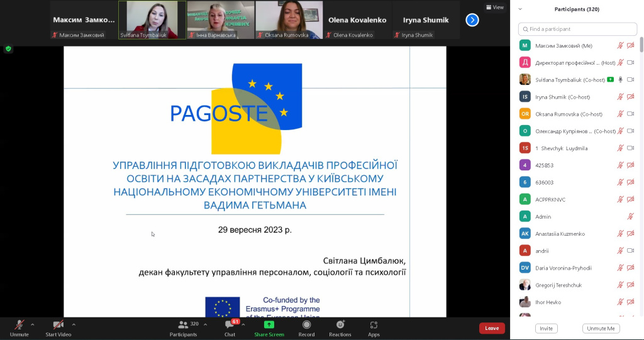The width and height of the screenshot is (644, 340).
Task: Expand Participants options arrow in toolbar
Action: coord(206,324)
